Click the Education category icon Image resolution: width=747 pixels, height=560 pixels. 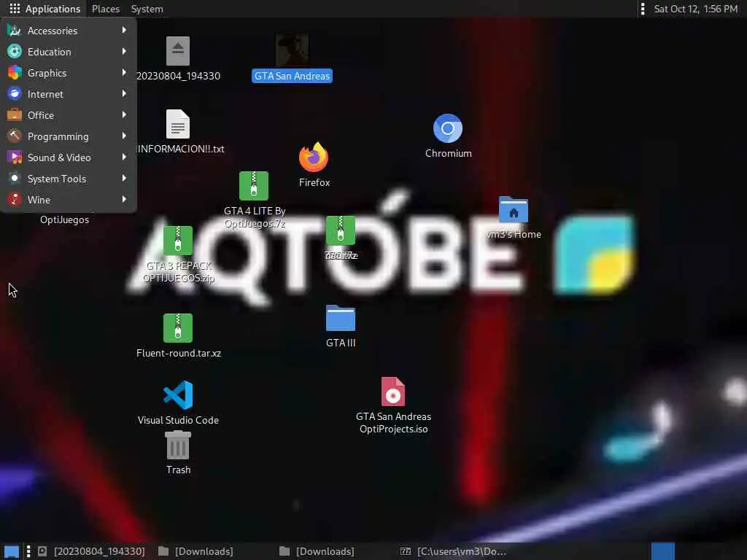point(15,52)
